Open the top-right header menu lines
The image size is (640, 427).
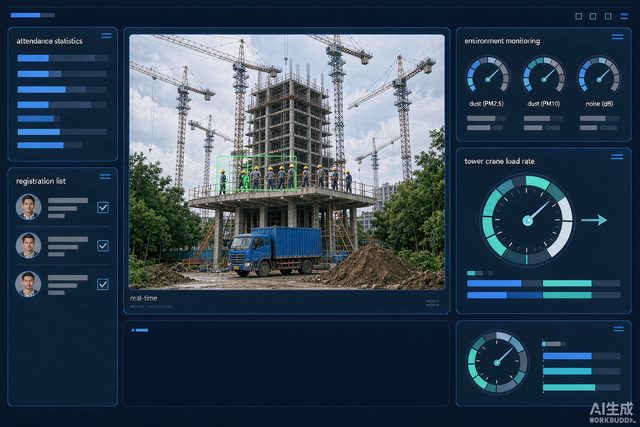pos(624,16)
